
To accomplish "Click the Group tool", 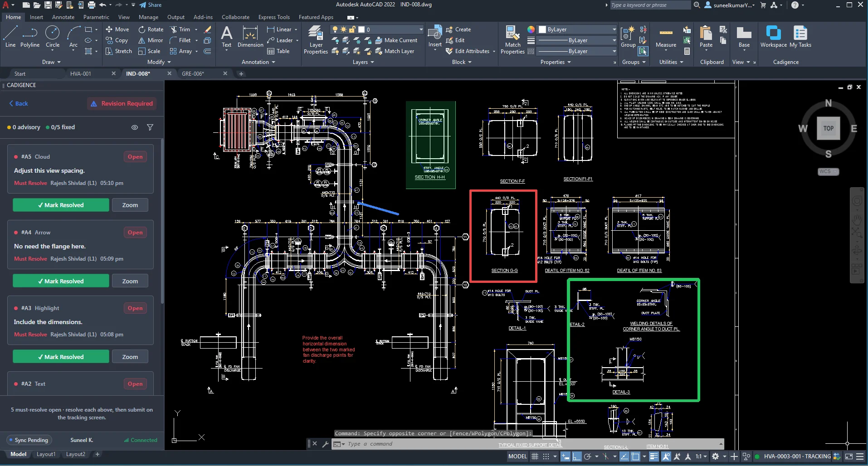I will (x=628, y=36).
